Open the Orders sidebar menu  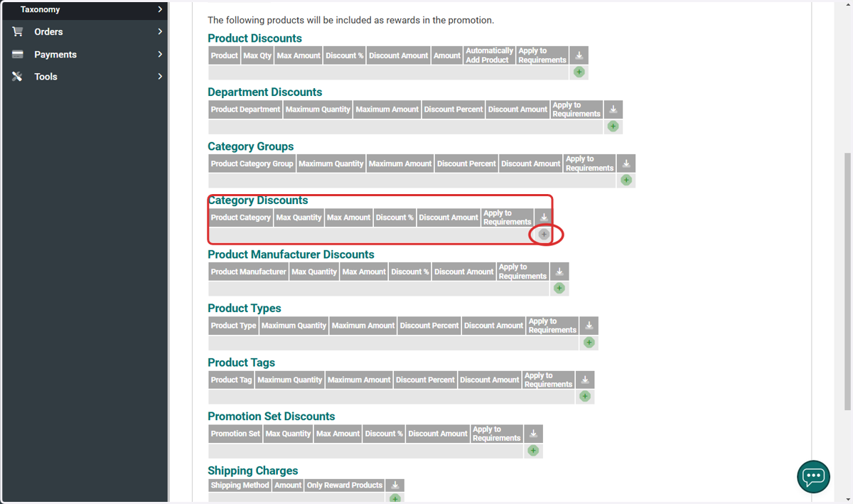pos(85,31)
